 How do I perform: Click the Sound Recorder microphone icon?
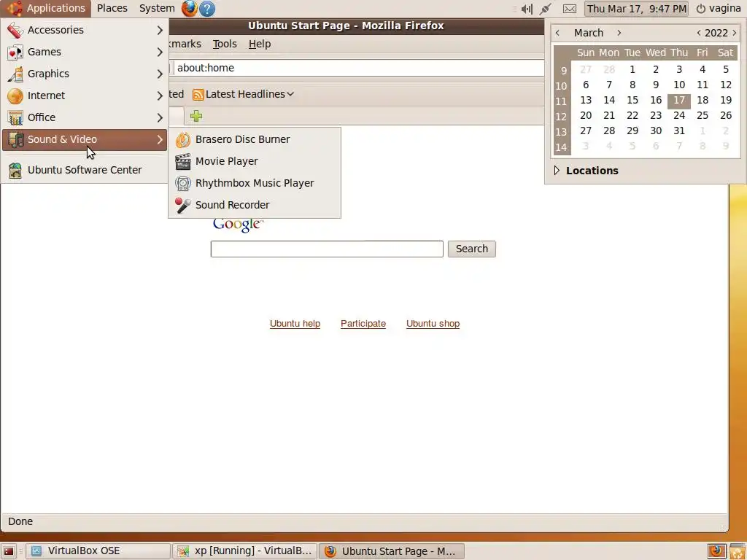183,205
